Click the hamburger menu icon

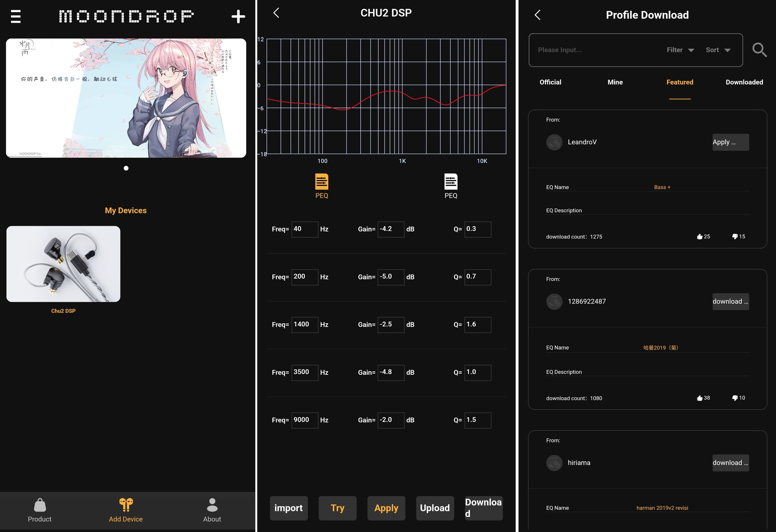click(x=16, y=16)
